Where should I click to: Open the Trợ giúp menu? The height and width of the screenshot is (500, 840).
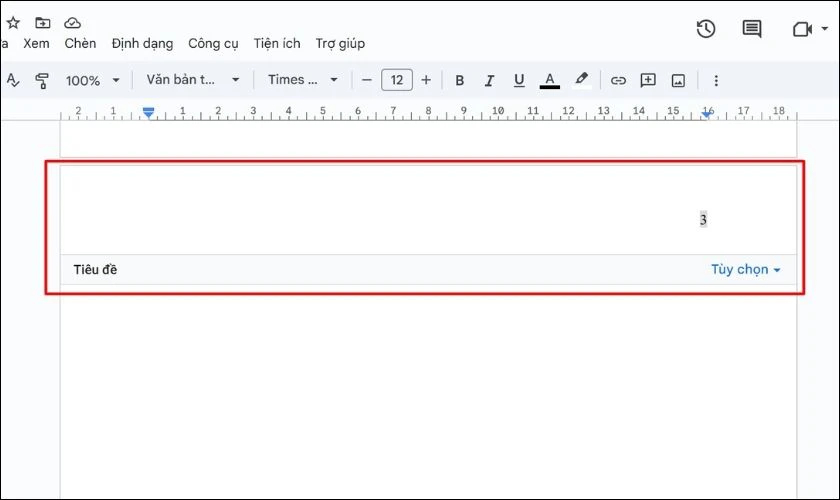(x=340, y=44)
